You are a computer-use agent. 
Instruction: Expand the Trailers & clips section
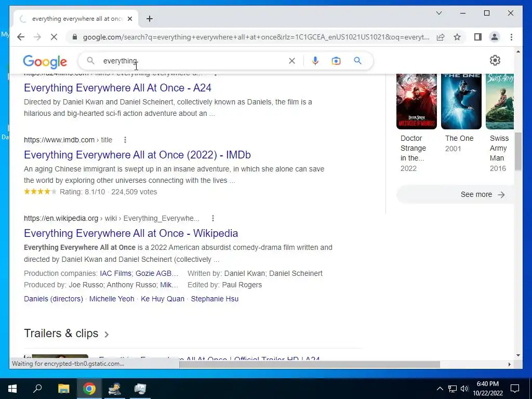pos(66,334)
